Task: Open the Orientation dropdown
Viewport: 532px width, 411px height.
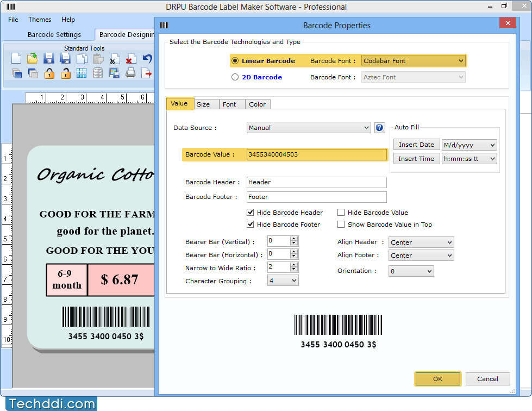Action: [x=411, y=271]
